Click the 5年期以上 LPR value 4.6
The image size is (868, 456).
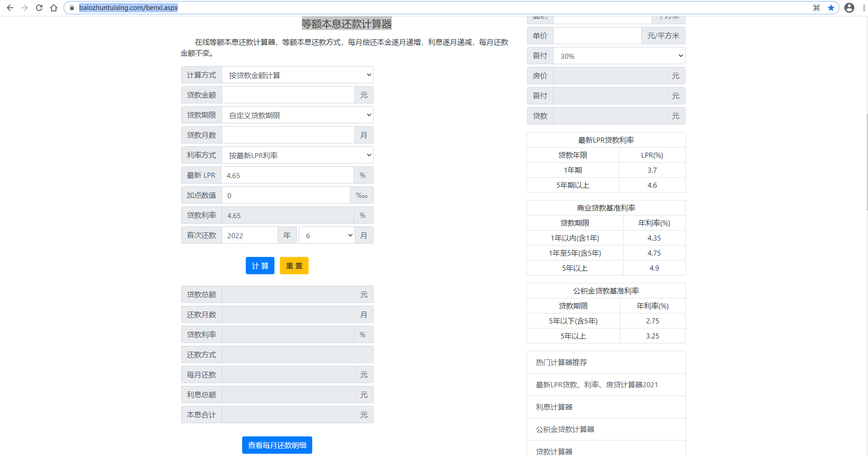652,185
